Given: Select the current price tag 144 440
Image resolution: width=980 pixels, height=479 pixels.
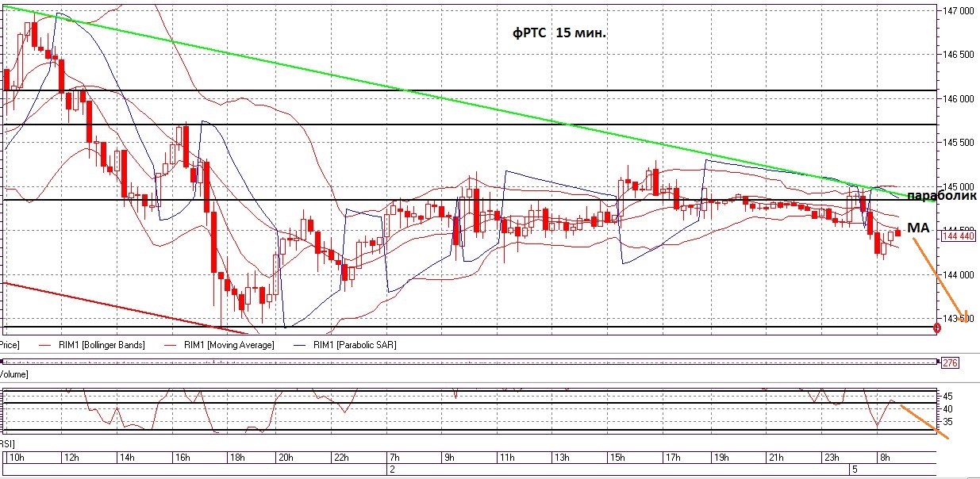Looking at the screenshot, I should pos(957,235).
